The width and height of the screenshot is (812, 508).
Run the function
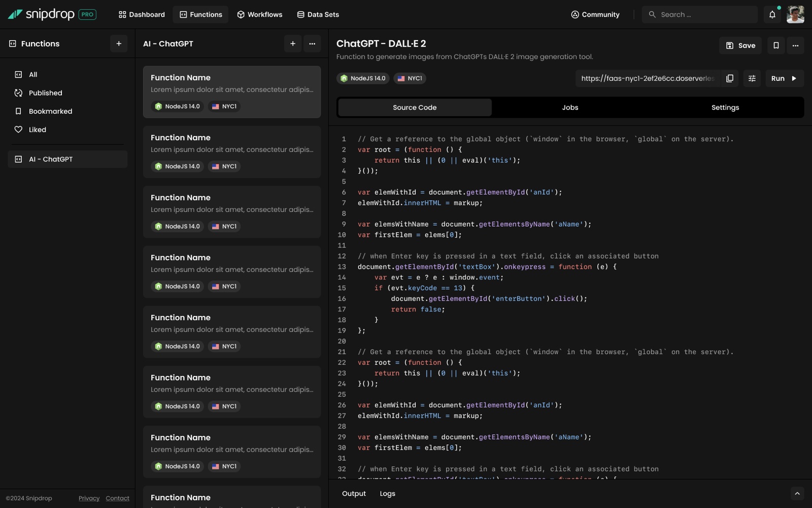[x=785, y=78]
